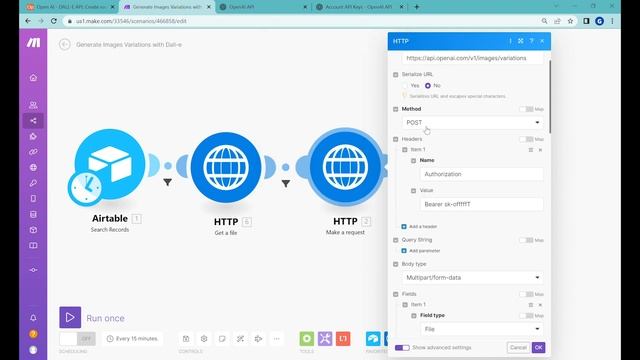Toggle the Map switch for Field type

click(x=526, y=316)
